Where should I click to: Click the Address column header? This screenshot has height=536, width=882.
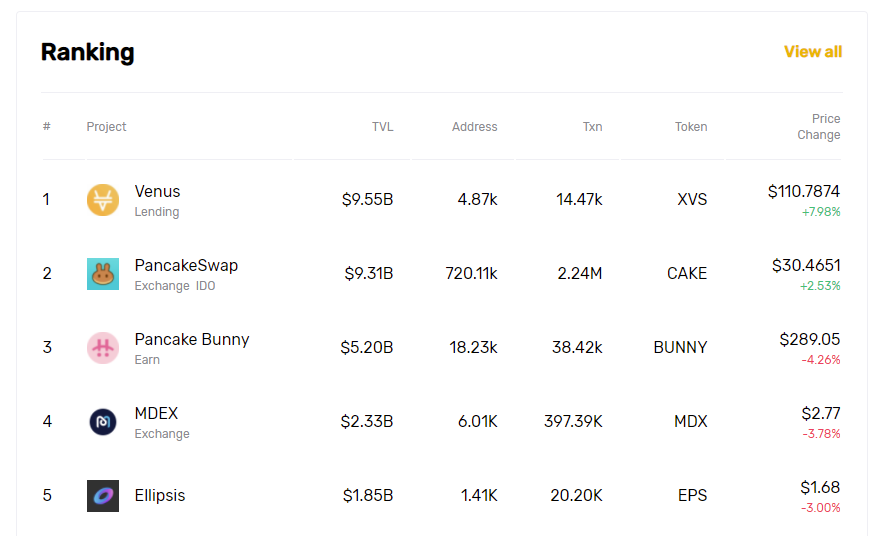pyautogui.click(x=475, y=127)
